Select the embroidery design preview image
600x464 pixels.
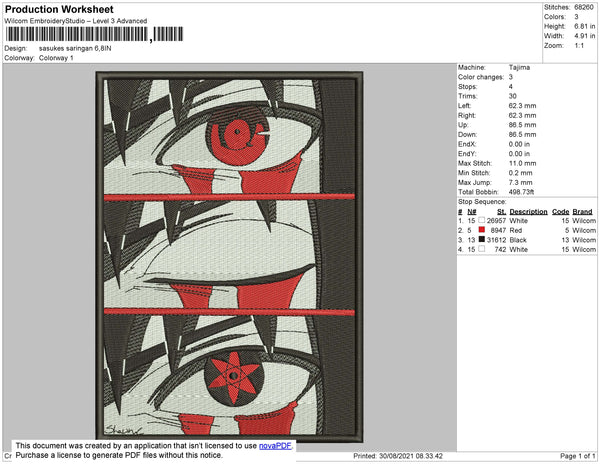(x=229, y=257)
